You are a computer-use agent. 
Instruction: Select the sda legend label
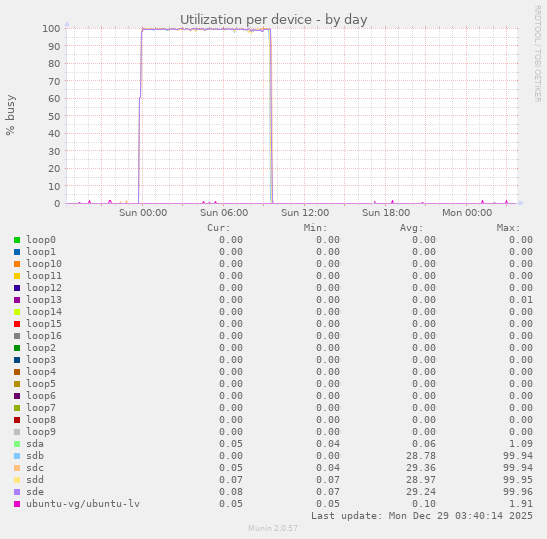tap(35, 444)
